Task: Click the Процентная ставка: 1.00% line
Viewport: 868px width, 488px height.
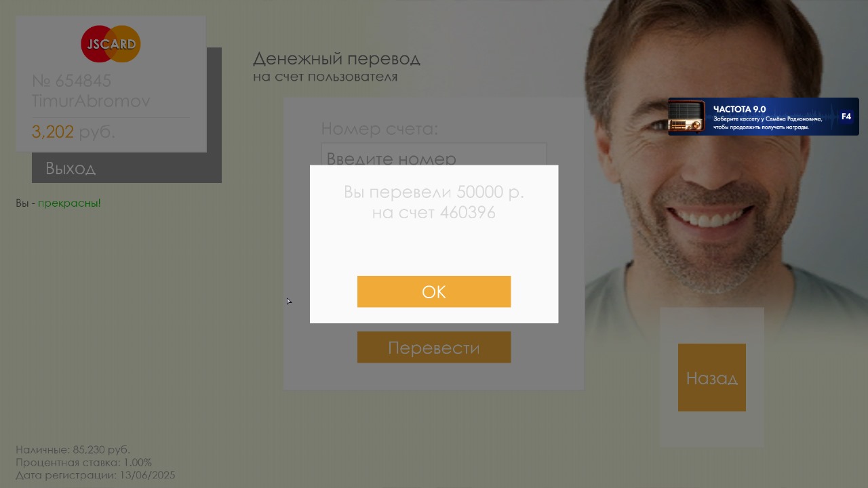Action: pyautogui.click(x=78, y=462)
